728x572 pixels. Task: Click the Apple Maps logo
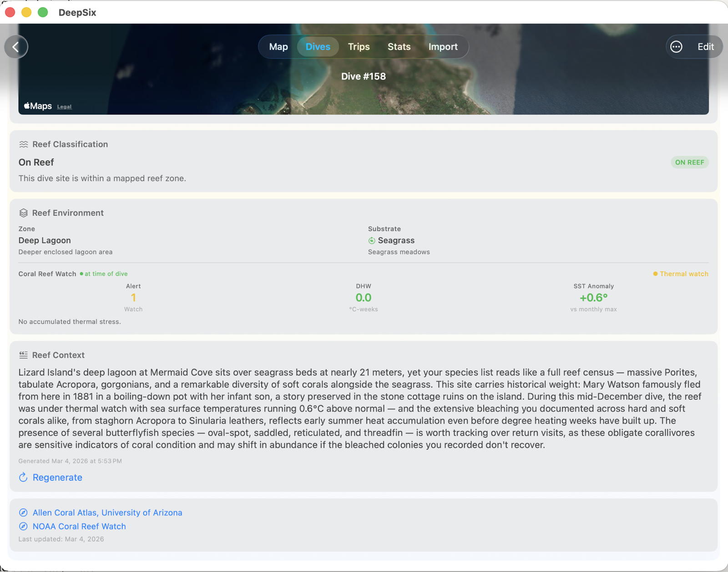[38, 106]
